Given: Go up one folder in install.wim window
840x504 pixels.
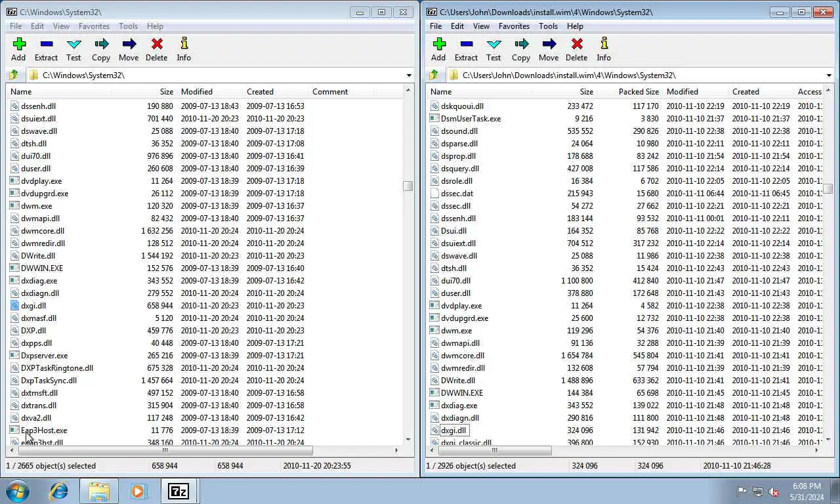Looking at the screenshot, I should click(x=433, y=75).
